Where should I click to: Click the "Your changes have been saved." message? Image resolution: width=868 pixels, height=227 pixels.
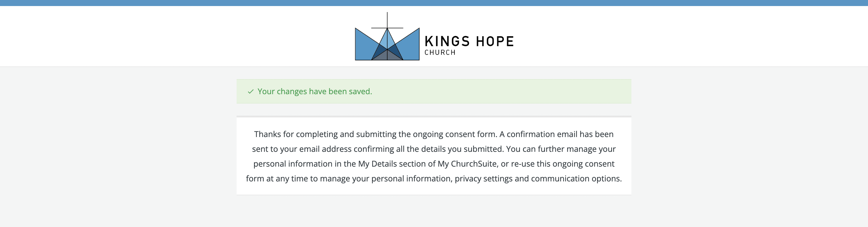(x=315, y=91)
